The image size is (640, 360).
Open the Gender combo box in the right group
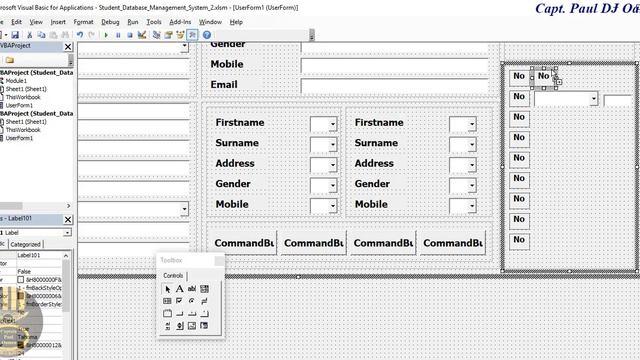click(472, 185)
